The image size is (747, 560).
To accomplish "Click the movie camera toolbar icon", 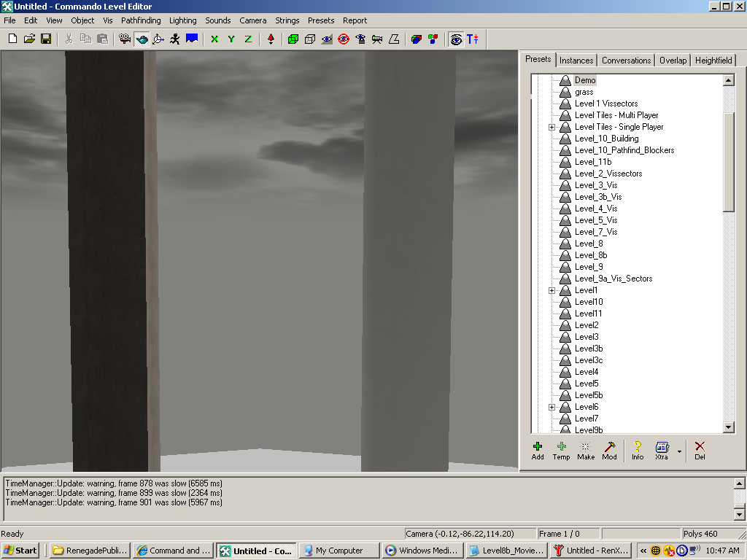I will [125, 39].
